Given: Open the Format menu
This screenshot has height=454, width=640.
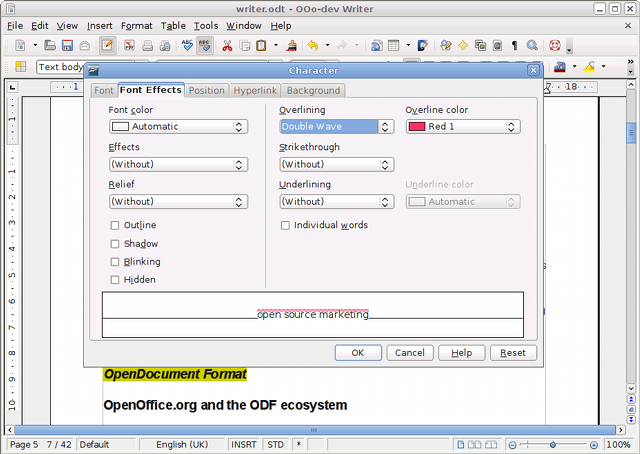Looking at the screenshot, I should [x=136, y=25].
